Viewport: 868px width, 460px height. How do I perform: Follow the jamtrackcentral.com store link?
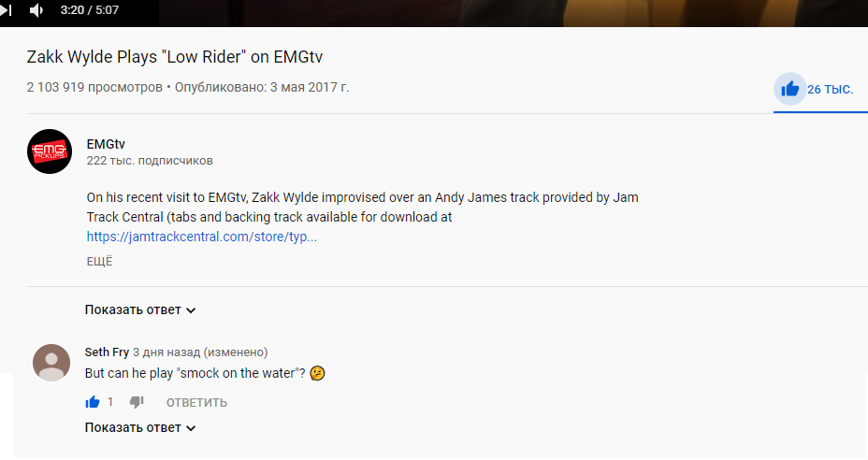coord(201,237)
